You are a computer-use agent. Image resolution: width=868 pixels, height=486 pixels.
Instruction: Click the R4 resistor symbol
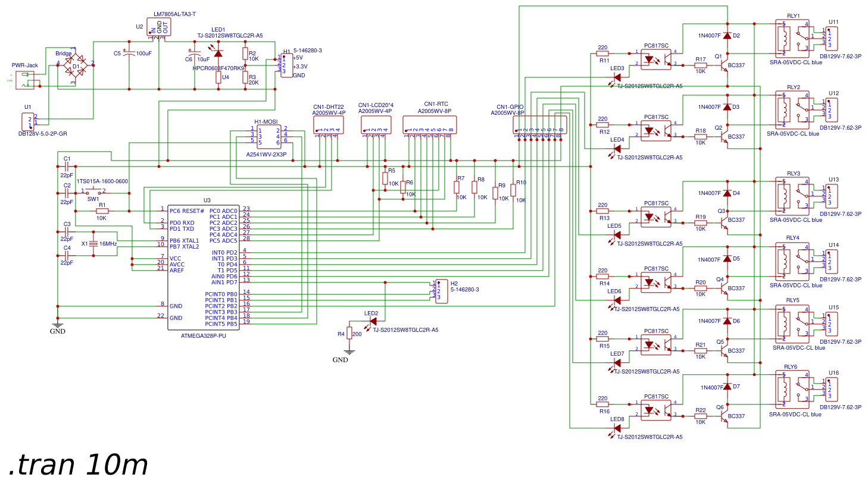point(349,333)
